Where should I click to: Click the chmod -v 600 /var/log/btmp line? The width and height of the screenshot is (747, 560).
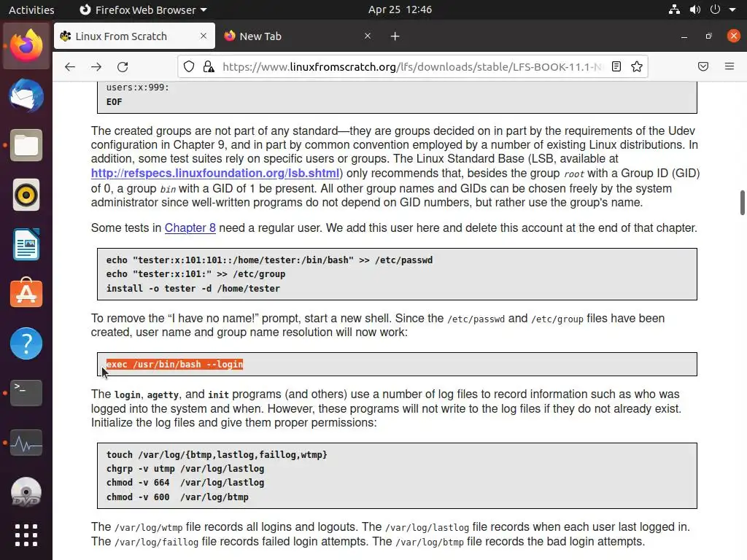pyautogui.click(x=177, y=497)
